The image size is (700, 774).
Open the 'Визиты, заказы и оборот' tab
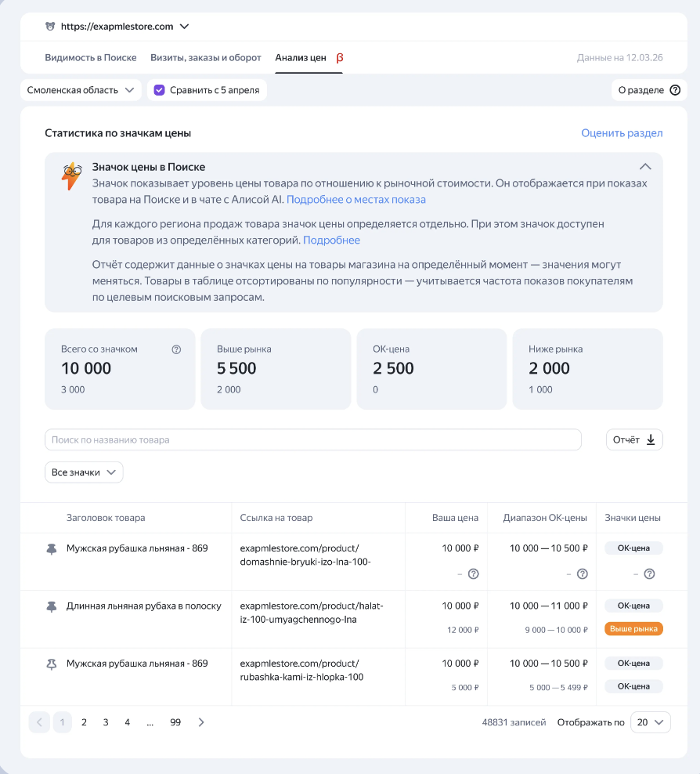(x=206, y=58)
